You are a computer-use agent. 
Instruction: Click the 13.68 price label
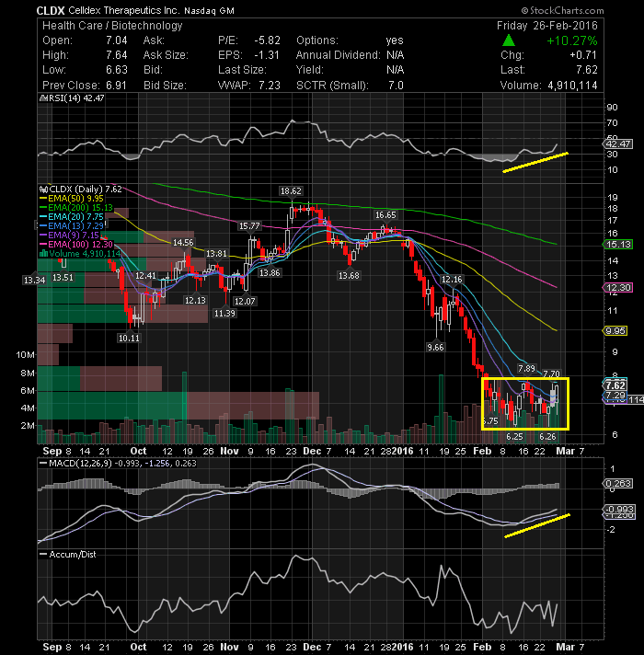pos(349,275)
